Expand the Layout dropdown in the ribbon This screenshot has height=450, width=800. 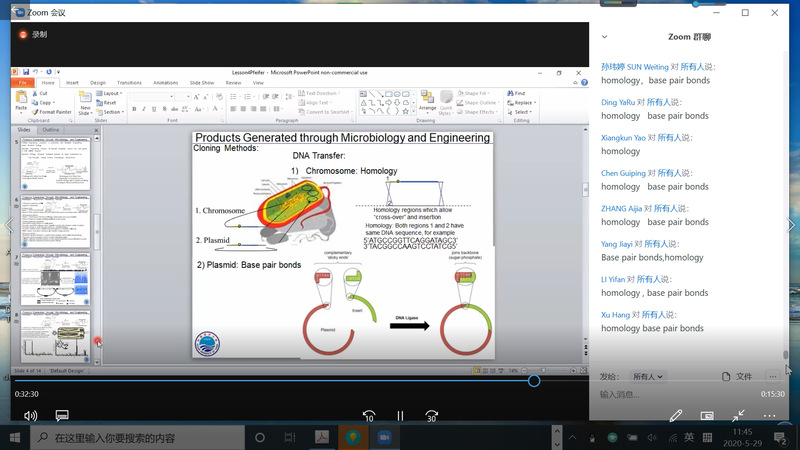click(x=110, y=93)
